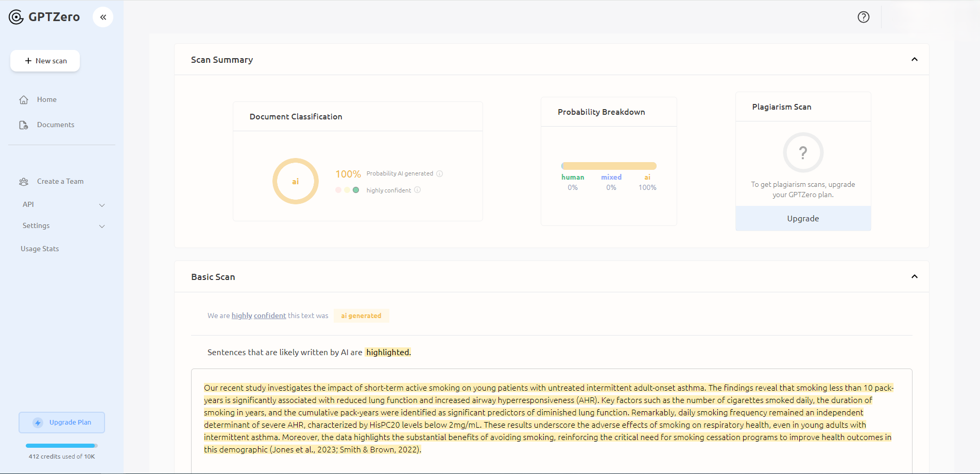Click the plus icon on New scan

tap(28, 61)
